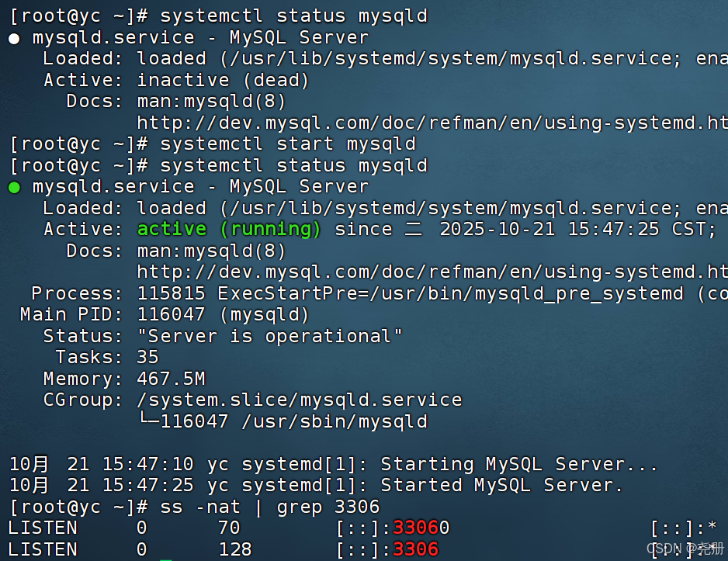Click 'ss -nat | grep 3306' command
Image resolution: width=728 pixels, height=561 pixels.
[x=270, y=507]
